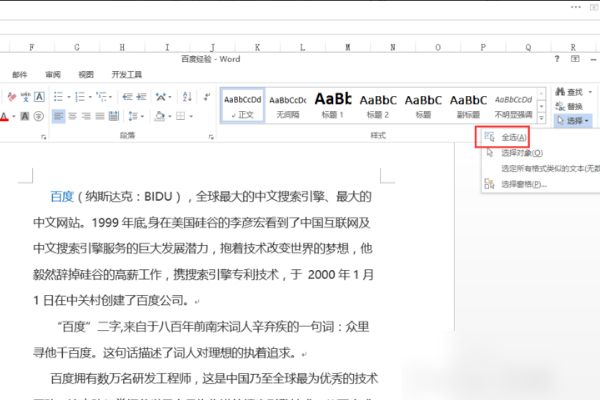Choose 选定所有格式类似的文本 menu item
600x400 pixels.
[x=550, y=169]
